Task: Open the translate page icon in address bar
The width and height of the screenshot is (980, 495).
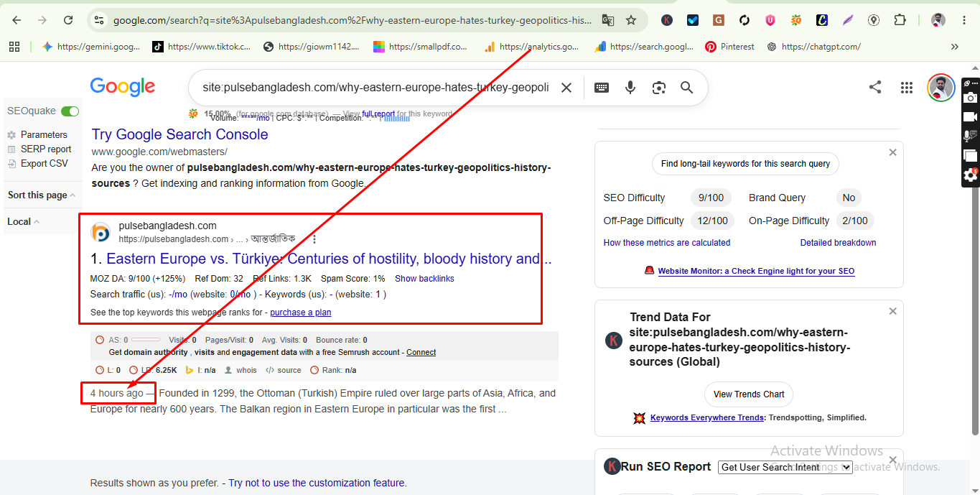Action: 607,20
